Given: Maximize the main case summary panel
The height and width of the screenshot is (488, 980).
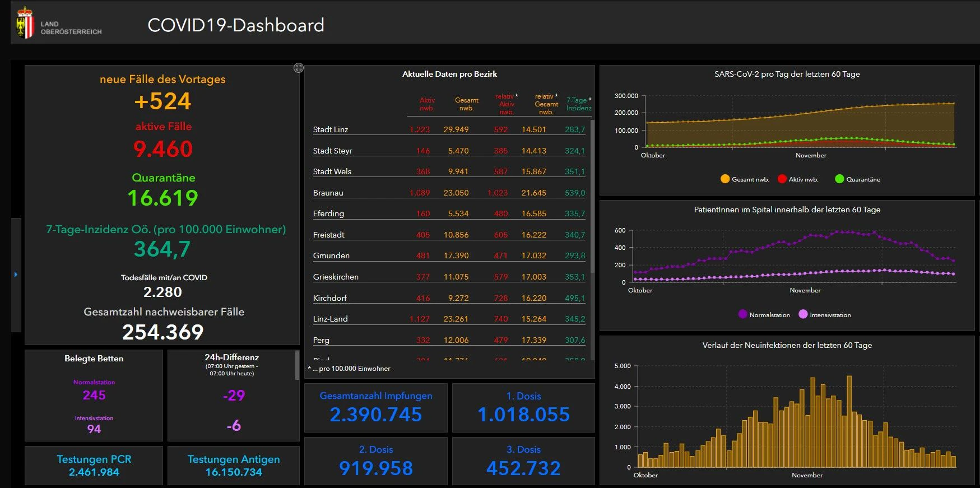Looking at the screenshot, I should coord(299,68).
